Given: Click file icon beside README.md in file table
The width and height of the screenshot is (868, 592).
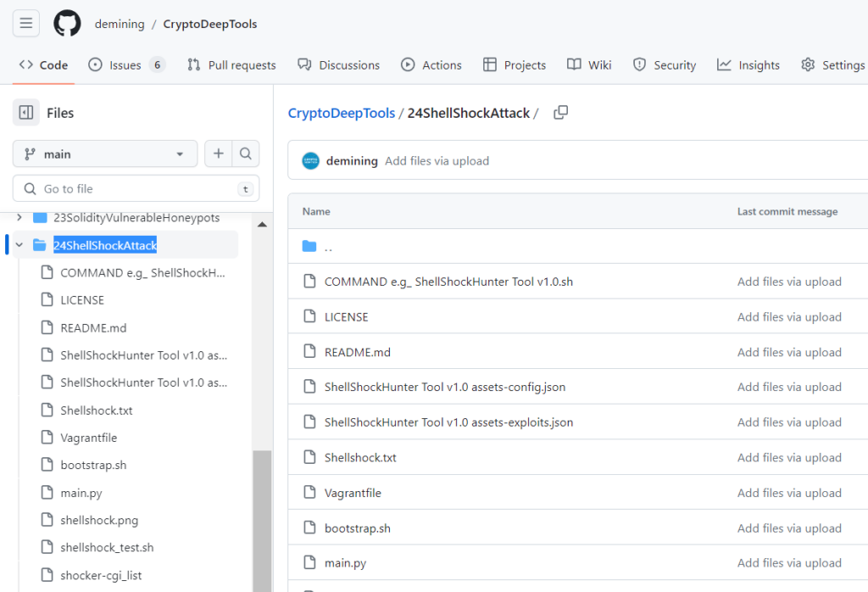Looking at the screenshot, I should 310,352.
